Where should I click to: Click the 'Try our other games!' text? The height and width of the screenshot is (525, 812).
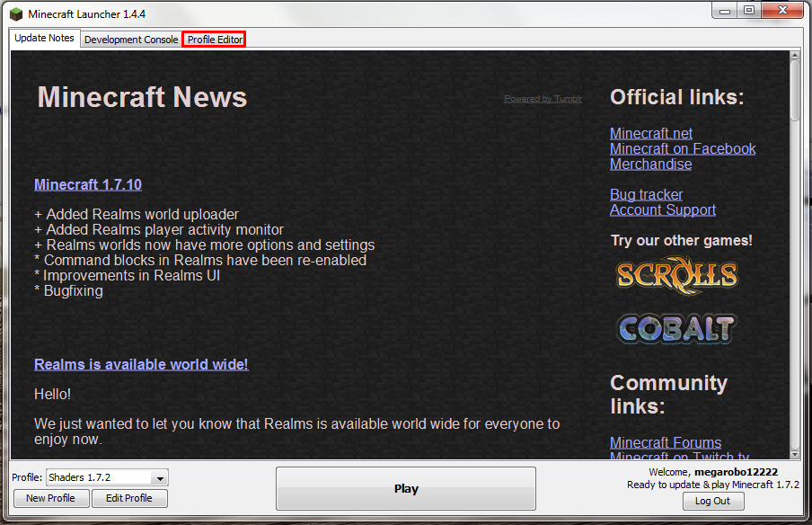coord(682,240)
